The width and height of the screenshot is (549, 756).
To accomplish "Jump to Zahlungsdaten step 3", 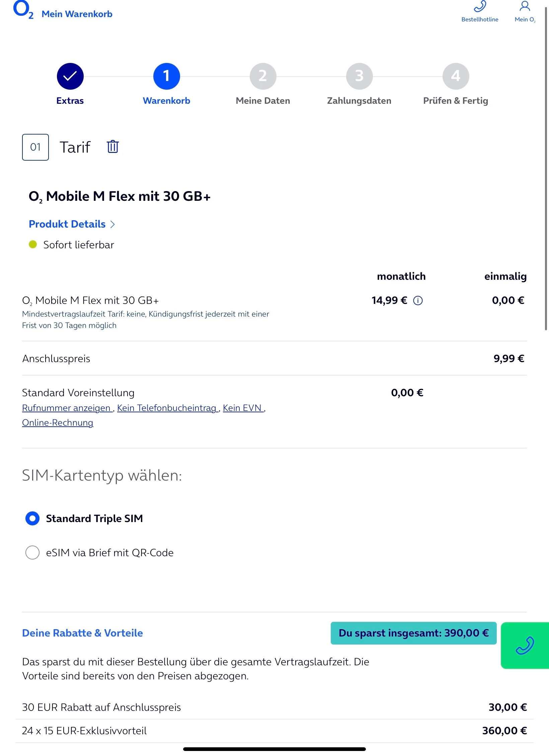I will click(359, 76).
